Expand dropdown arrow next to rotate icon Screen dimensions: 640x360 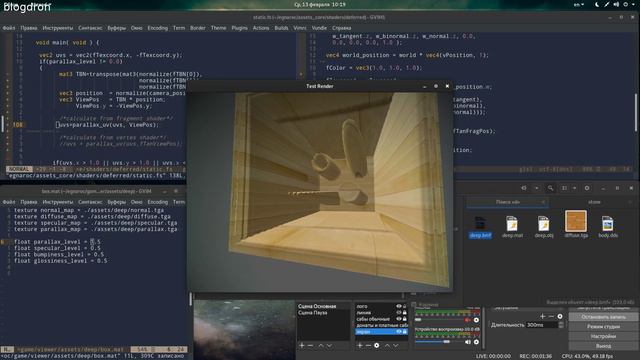536,188
